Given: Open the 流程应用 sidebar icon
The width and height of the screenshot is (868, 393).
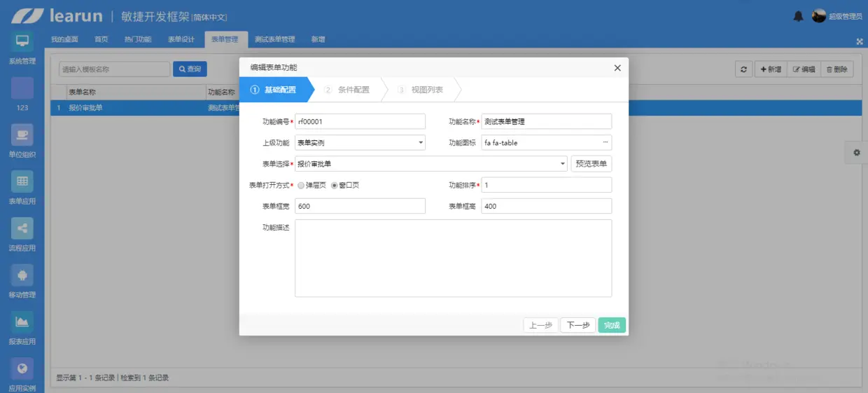Looking at the screenshot, I should 22,228.
